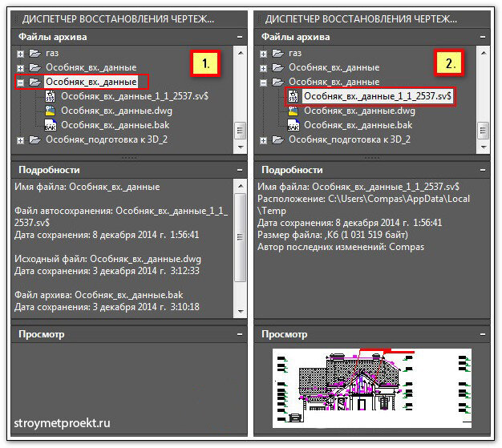Click the .sv$ autosave file icon, left panel
Screen dimensions: 502x448
pyautogui.click(x=51, y=96)
